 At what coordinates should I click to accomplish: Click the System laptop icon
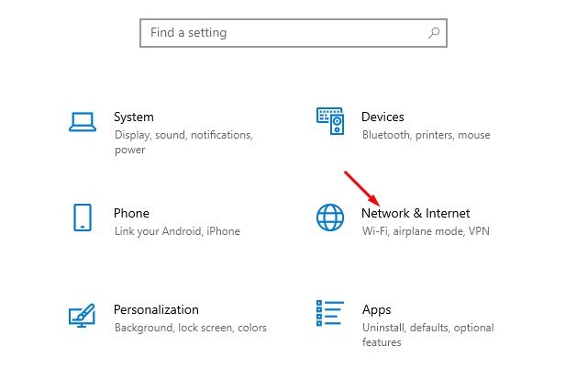point(83,121)
